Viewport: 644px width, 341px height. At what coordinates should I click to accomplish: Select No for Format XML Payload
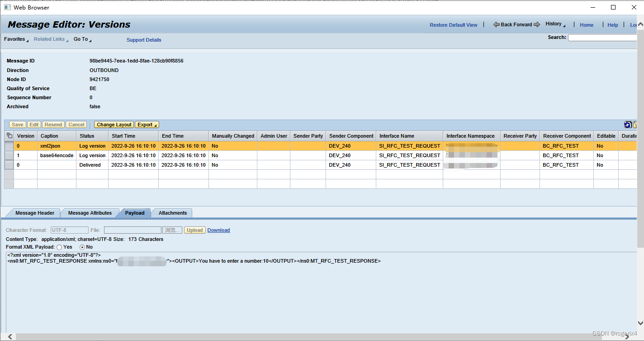[x=82, y=247]
